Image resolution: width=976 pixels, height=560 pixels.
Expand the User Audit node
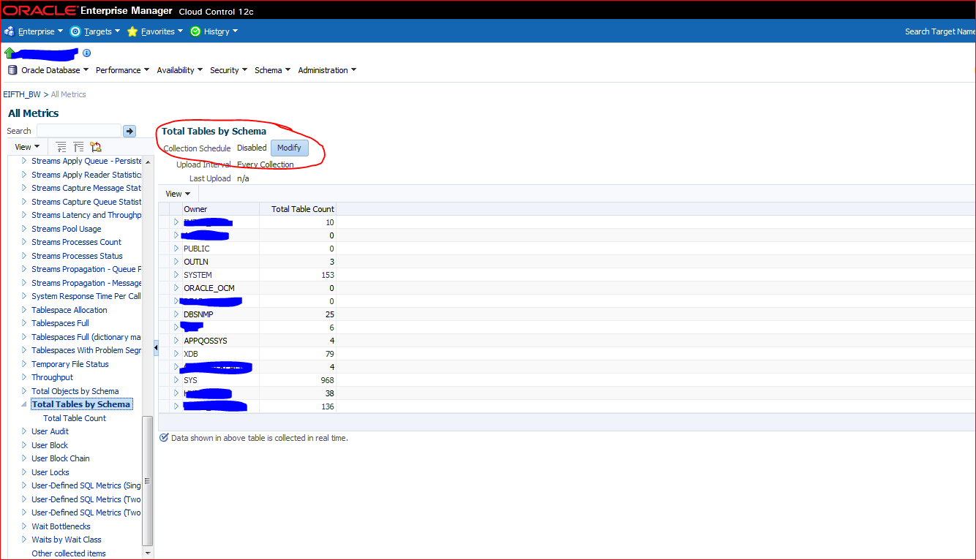pyautogui.click(x=24, y=431)
